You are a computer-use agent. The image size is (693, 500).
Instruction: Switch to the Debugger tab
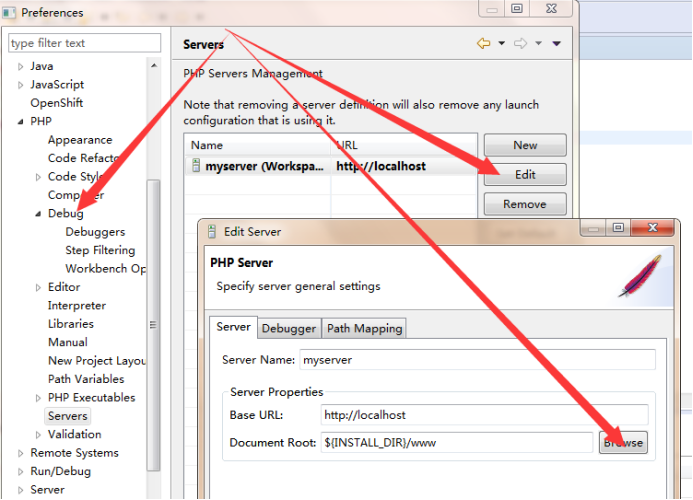(289, 328)
